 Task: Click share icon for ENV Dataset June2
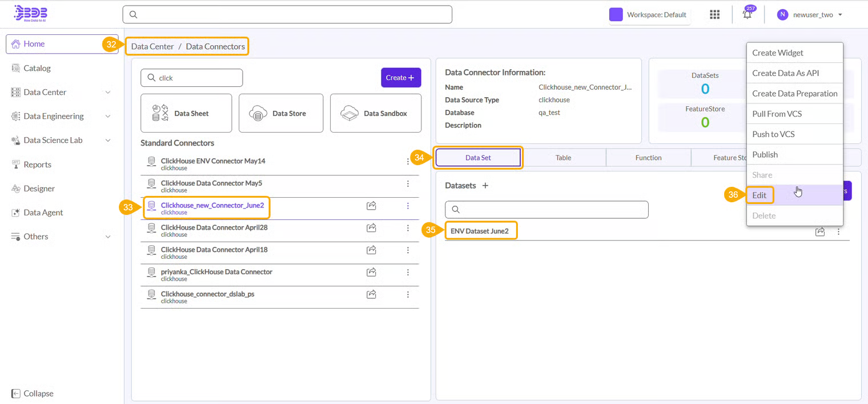[x=820, y=231]
